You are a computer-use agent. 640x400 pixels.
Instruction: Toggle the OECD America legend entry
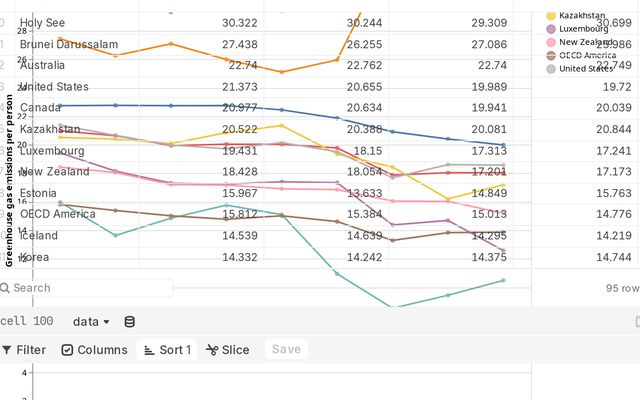(581, 56)
